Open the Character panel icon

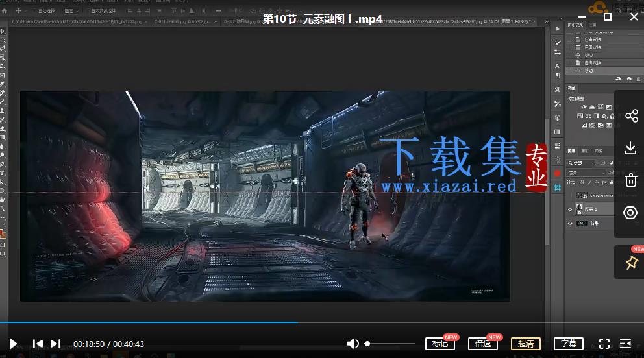pos(558,66)
